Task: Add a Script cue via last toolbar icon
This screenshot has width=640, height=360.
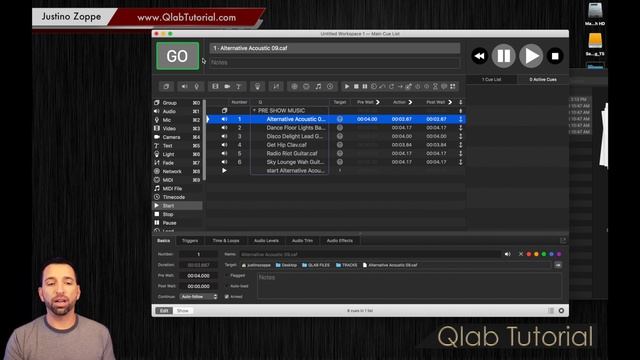Action: pyautogui.click(x=453, y=87)
